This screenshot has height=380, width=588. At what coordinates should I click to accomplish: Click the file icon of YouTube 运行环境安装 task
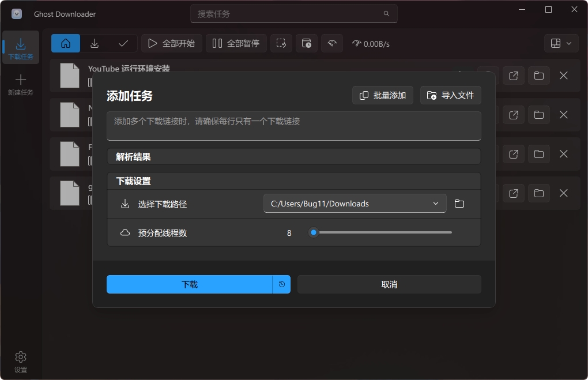pos(70,76)
